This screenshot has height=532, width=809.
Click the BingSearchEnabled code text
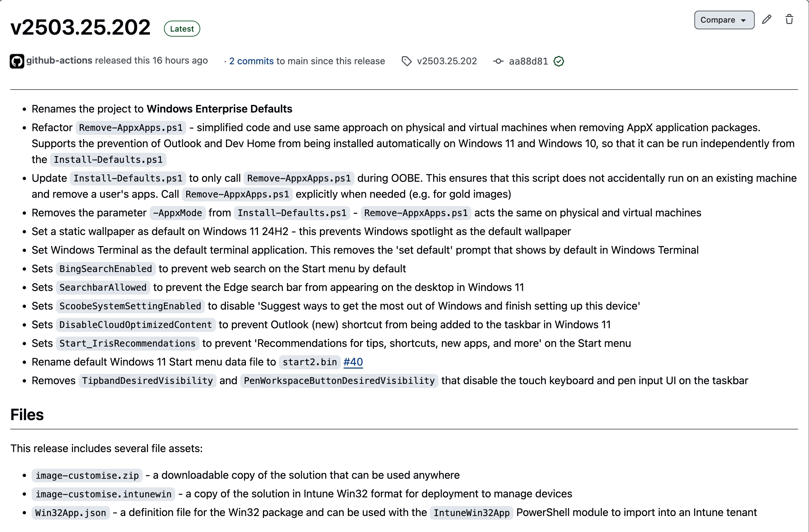tap(106, 269)
